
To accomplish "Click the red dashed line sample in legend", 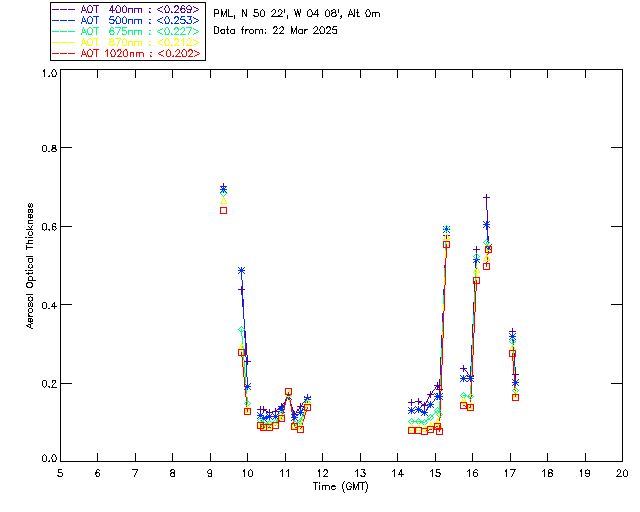I will coord(64,53).
